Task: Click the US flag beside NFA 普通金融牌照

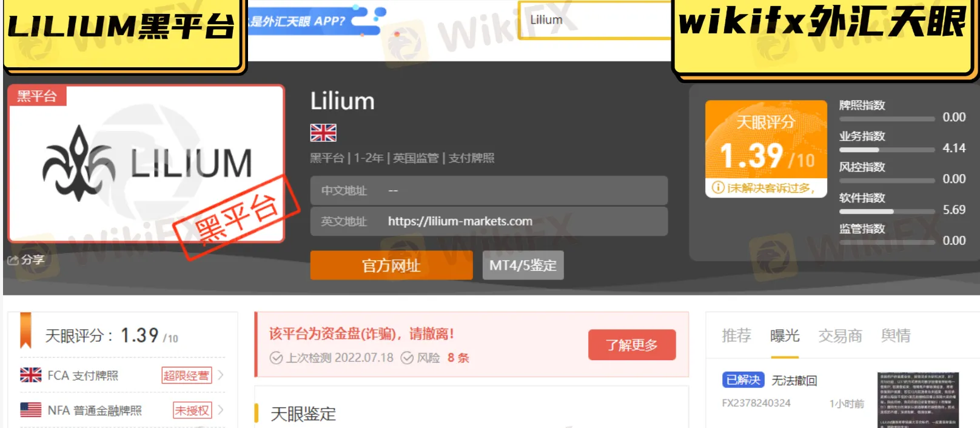Action: click(31, 410)
